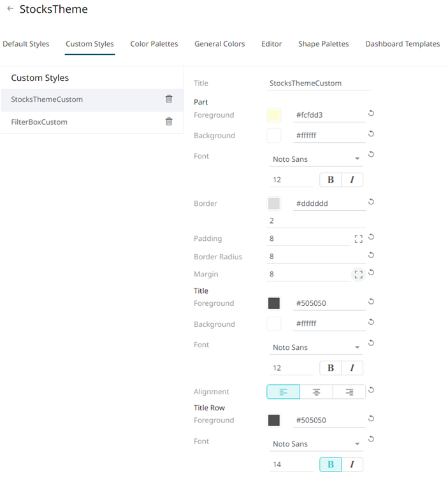Open the Title Font dropdown
The height and width of the screenshot is (481, 448).
[x=316, y=347]
